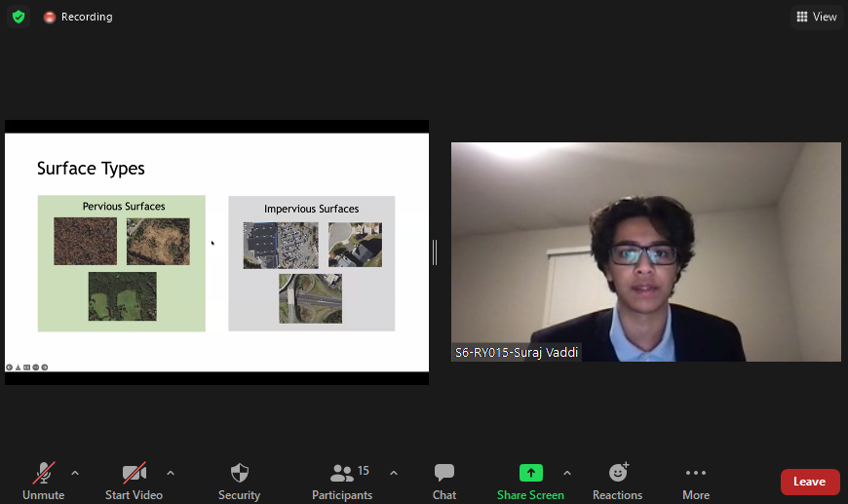Click the tan field clearing image under Pervious Surfaces
Screen dimensions: 848x504
[x=158, y=241]
